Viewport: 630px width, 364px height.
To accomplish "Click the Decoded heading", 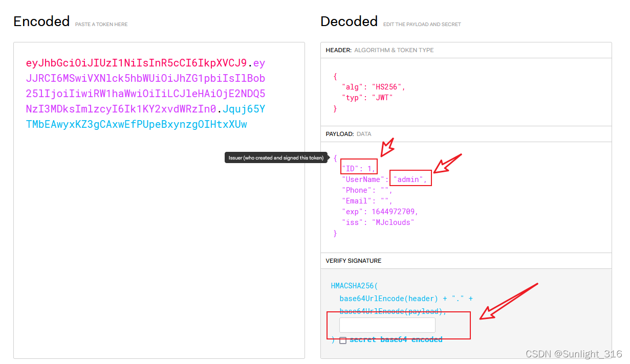I will (x=349, y=21).
